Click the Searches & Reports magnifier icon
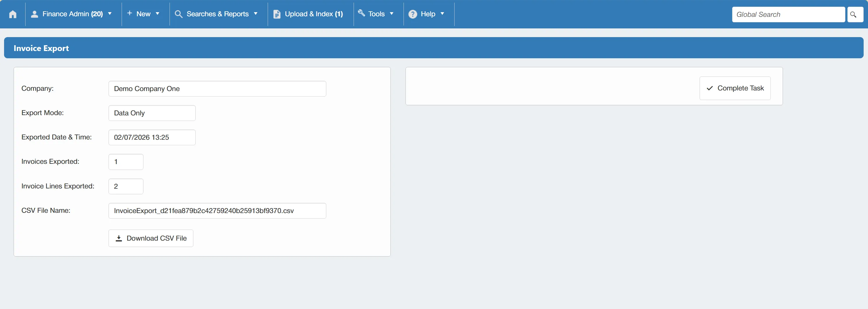 point(179,14)
